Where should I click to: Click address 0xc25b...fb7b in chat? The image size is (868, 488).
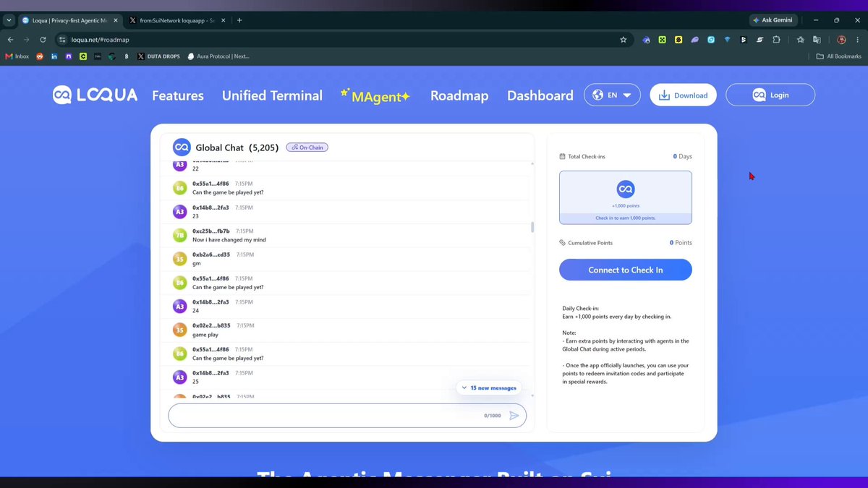pos(211,231)
